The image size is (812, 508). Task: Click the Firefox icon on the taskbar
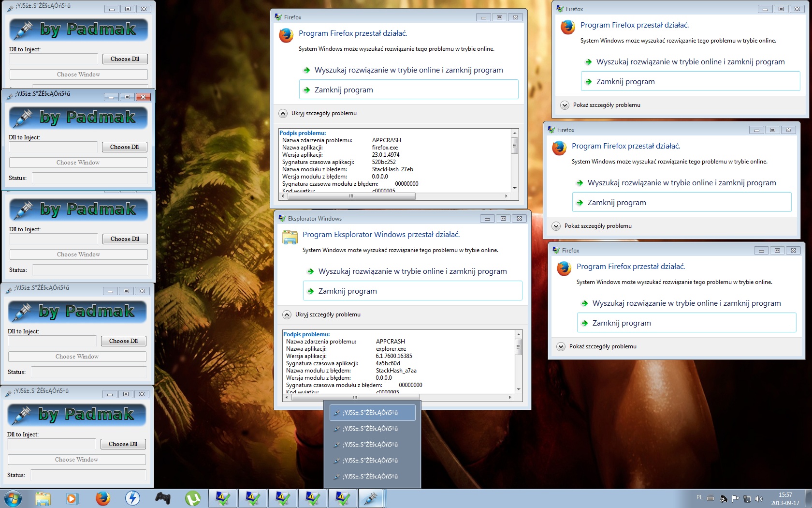point(102,498)
